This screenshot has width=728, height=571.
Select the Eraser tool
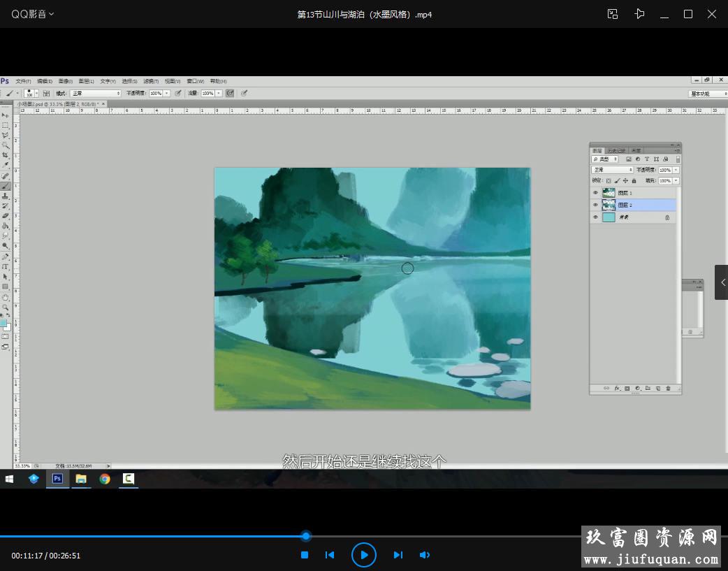[5, 215]
